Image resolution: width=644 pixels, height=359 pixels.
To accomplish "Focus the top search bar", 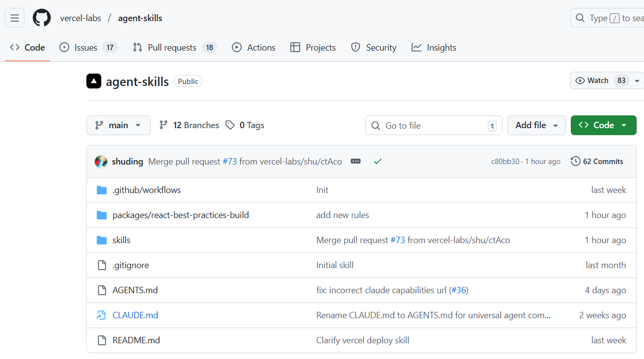I will [x=607, y=18].
